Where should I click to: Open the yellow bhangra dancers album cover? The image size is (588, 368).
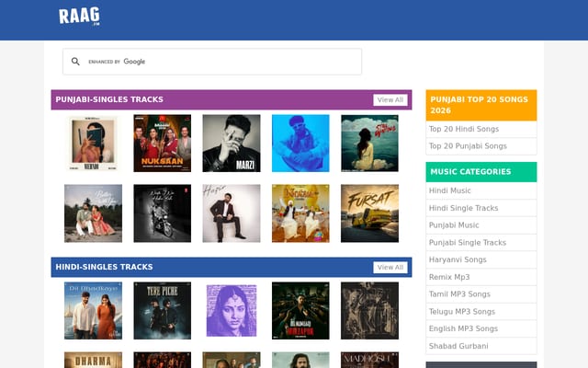300,213
